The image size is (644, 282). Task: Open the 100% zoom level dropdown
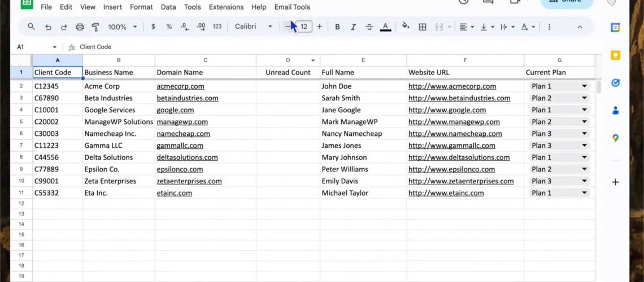coord(122,27)
